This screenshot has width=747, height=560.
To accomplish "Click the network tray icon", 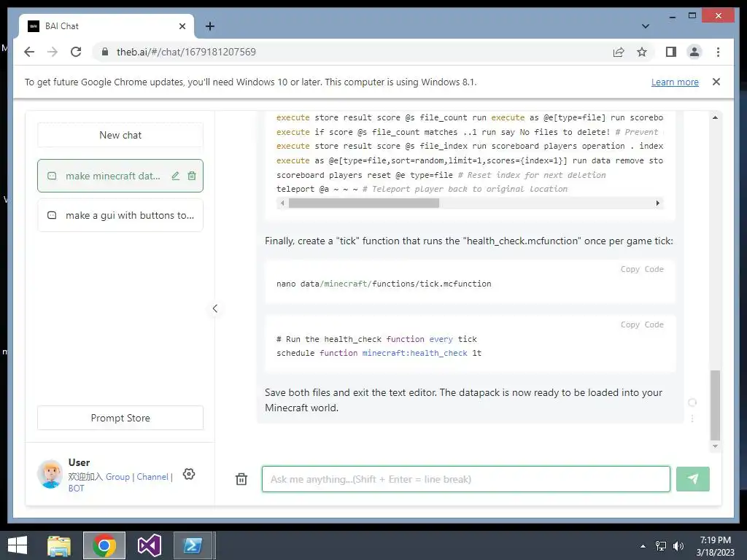I will [660, 546].
